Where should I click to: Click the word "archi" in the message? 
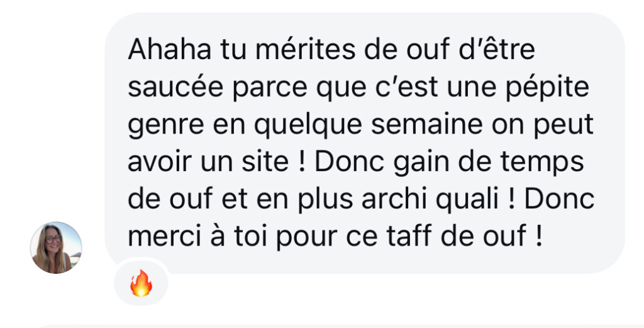click(395, 200)
